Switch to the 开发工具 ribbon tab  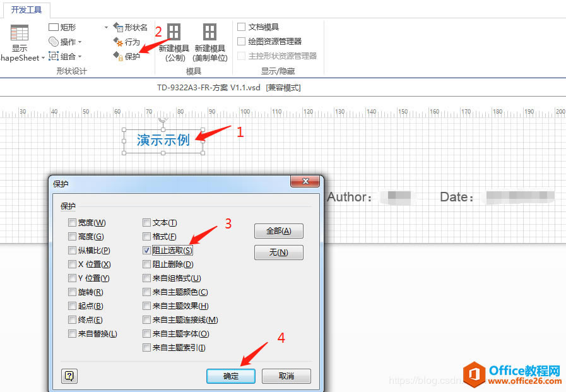27,9
